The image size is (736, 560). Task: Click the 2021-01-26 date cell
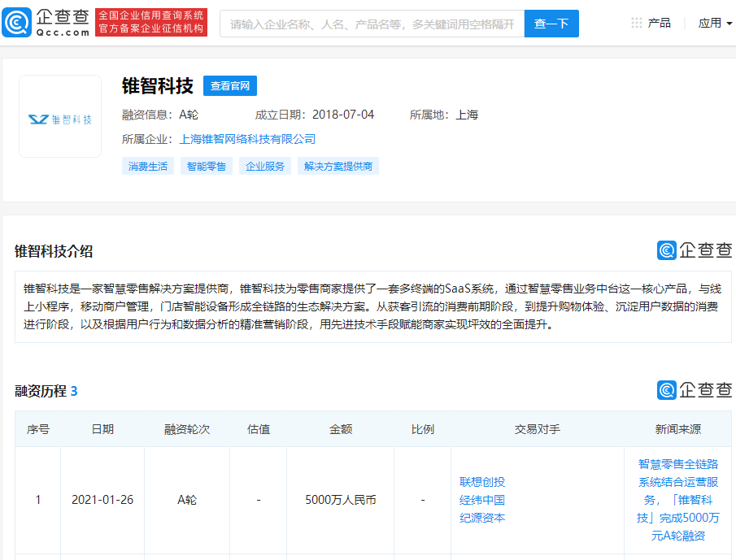tap(102, 500)
